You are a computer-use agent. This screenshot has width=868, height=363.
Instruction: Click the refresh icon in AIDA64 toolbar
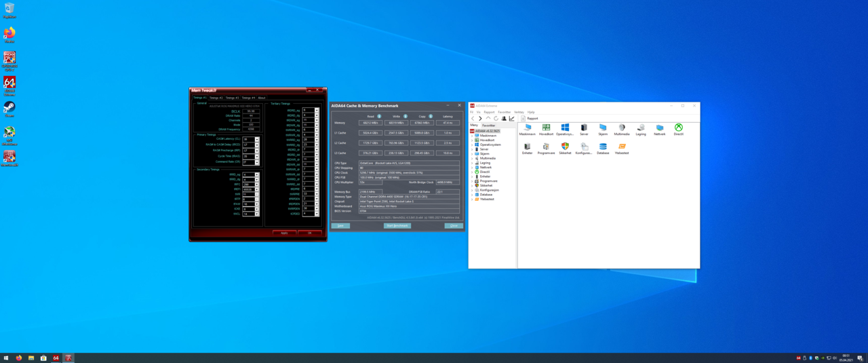pos(496,119)
